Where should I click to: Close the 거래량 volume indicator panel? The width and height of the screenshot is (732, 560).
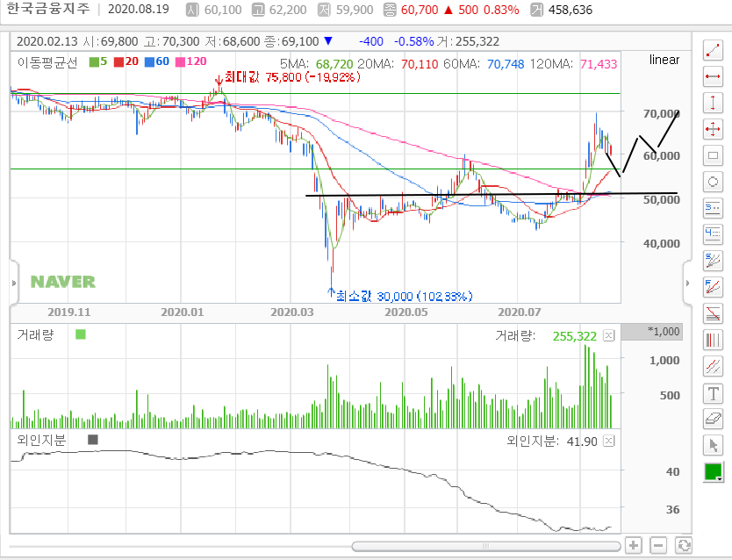[609, 335]
